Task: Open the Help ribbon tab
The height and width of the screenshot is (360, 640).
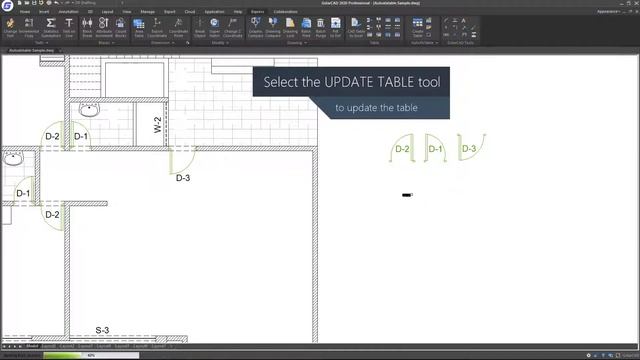Action: point(238,11)
